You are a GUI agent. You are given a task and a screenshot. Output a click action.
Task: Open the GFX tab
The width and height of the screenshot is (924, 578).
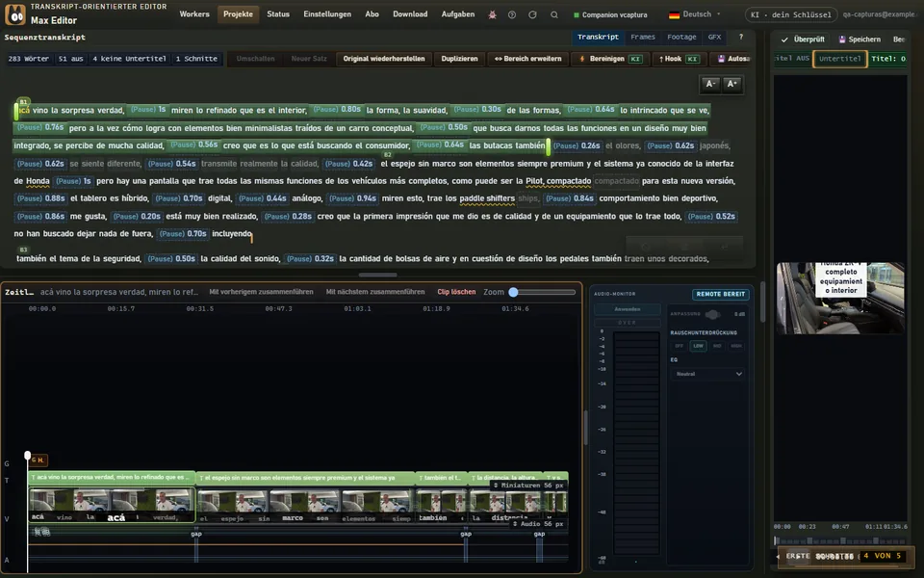pos(714,38)
